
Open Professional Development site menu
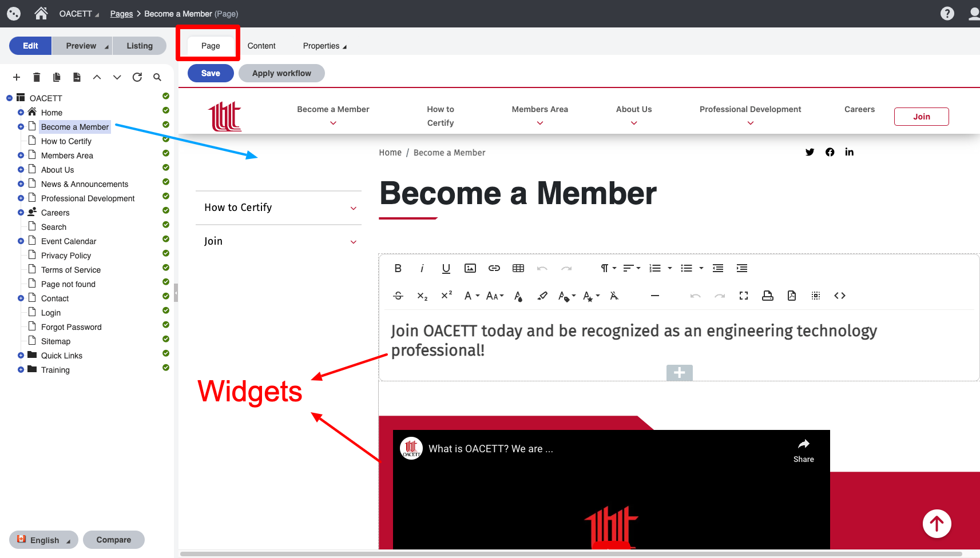pyautogui.click(x=750, y=115)
